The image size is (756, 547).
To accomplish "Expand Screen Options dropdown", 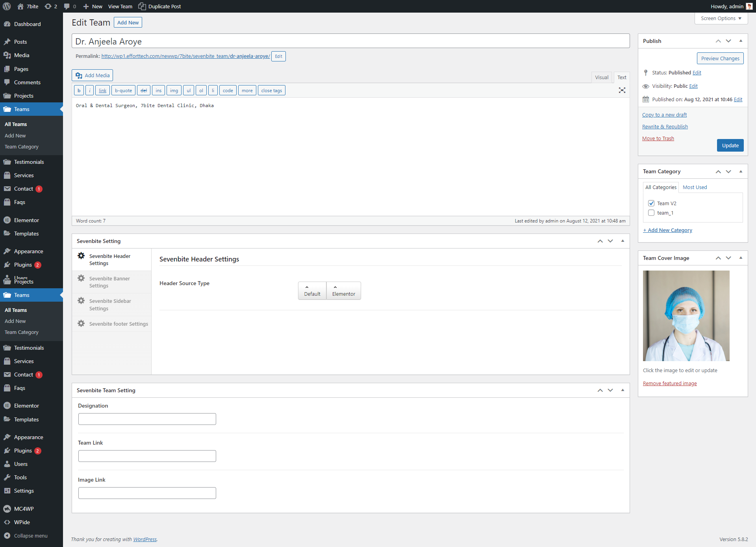I will pos(721,19).
